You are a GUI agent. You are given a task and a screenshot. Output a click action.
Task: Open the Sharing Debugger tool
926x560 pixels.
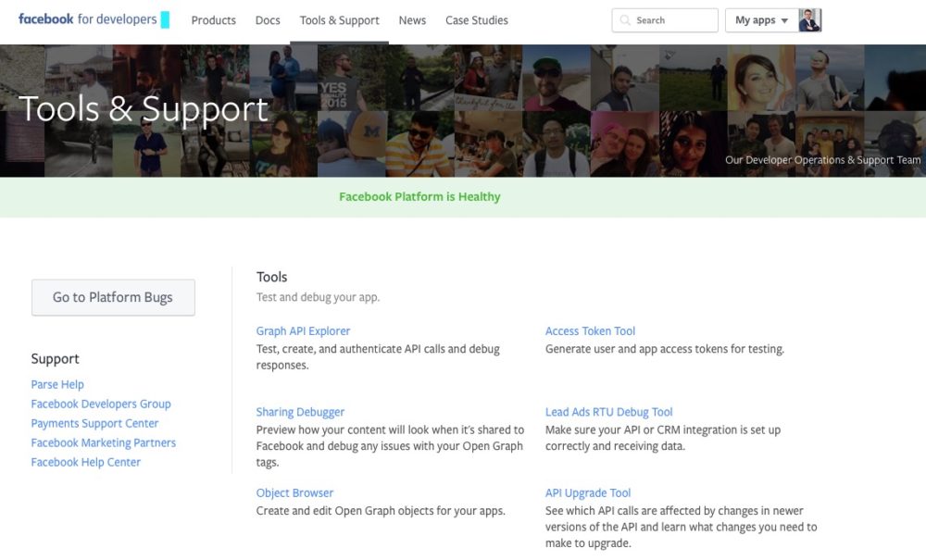[300, 412]
